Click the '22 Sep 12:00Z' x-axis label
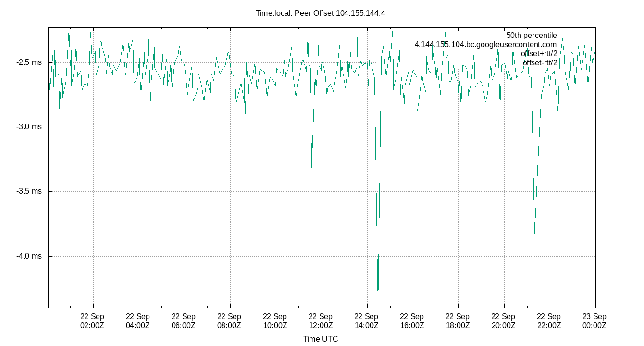 (321, 321)
